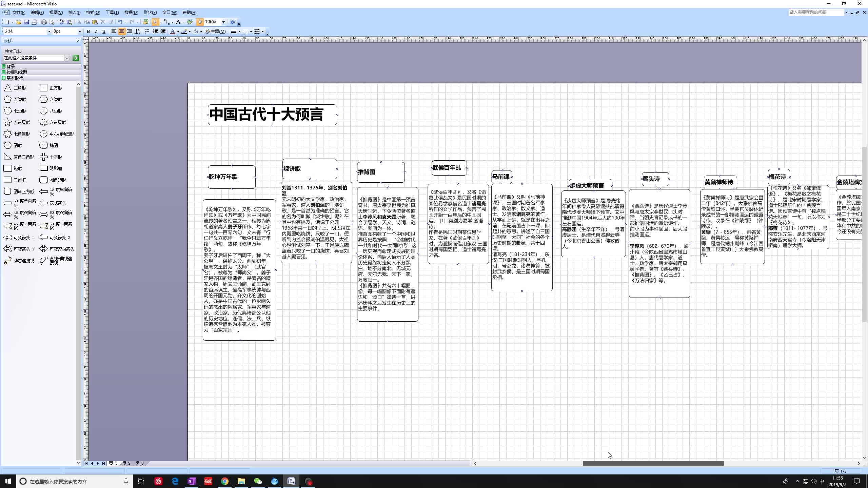This screenshot has width=868, height=488.
Task: Click the Cut scissors icon
Action: (79, 22)
